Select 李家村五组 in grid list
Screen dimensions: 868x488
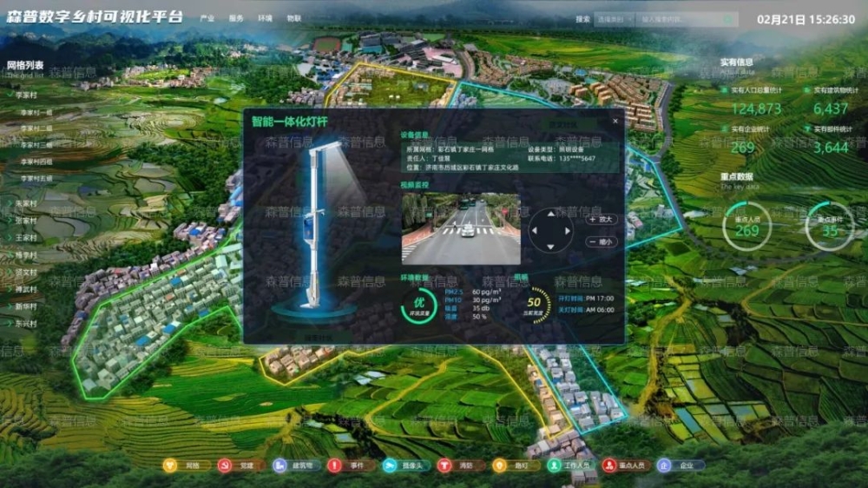[36, 178]
